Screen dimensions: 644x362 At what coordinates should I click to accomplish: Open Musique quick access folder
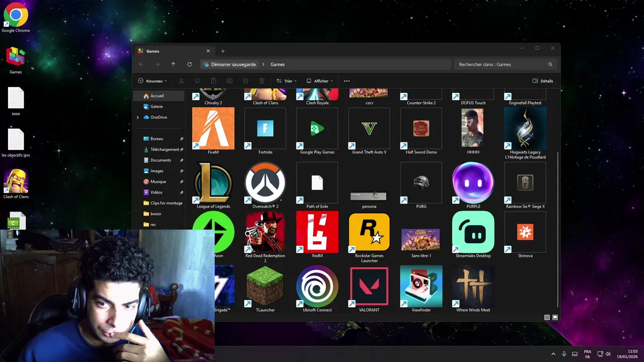pos(159,182)
